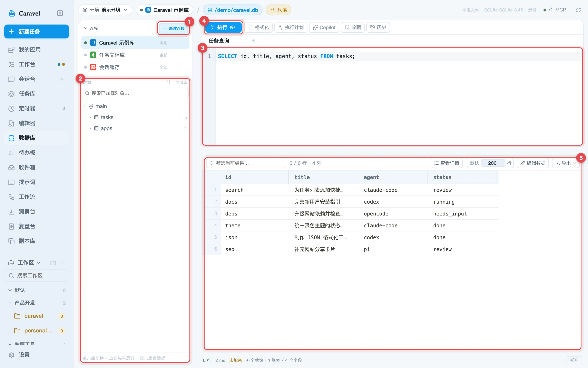This screenshot has height=368, width=588.
Task: Click the 查看详情 button
Action: [x=447, y=163]
